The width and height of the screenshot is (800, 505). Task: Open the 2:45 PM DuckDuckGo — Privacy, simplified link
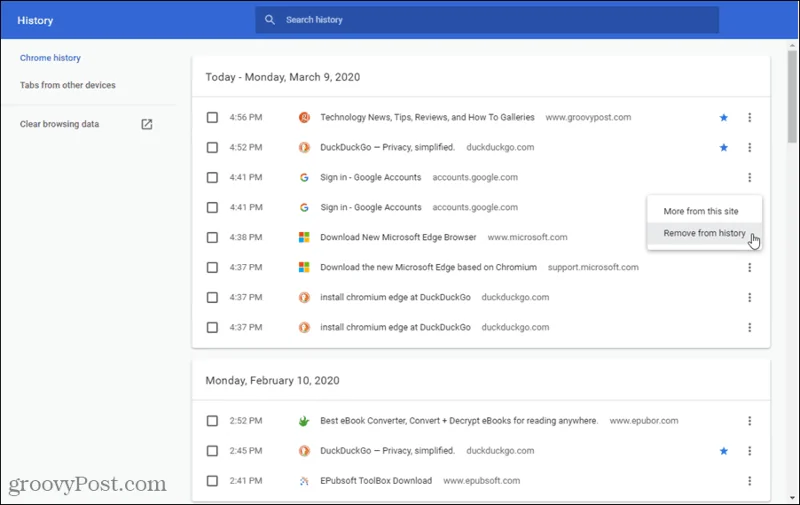pos(387,451)
